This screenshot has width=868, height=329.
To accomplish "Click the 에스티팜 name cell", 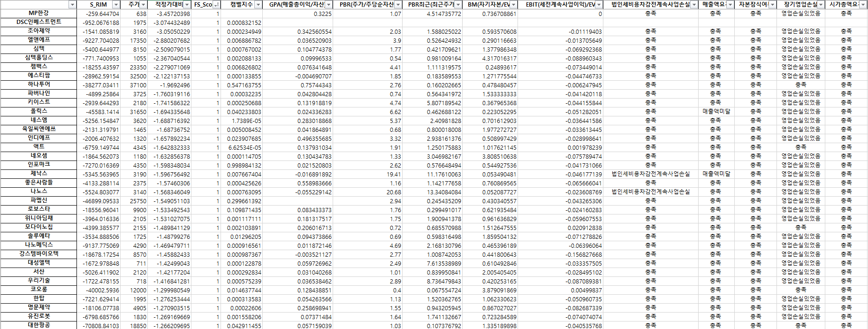I will [38, 76].
